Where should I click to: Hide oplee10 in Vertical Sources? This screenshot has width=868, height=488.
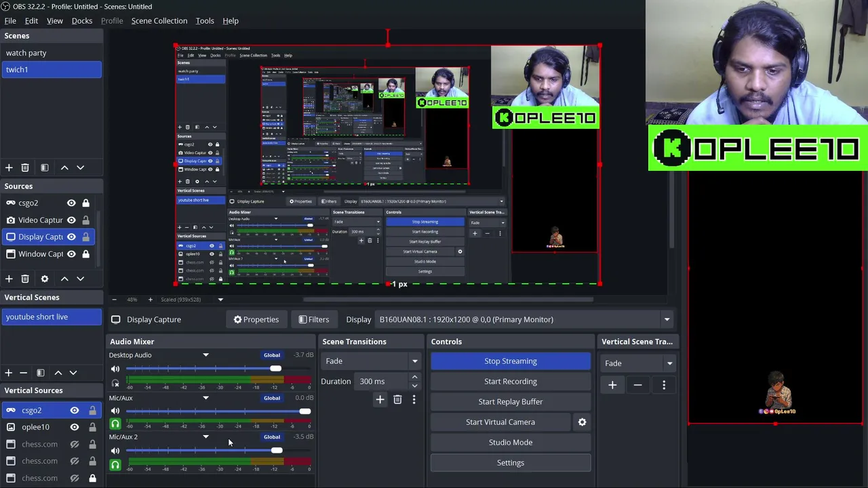(x=75, y=427)
